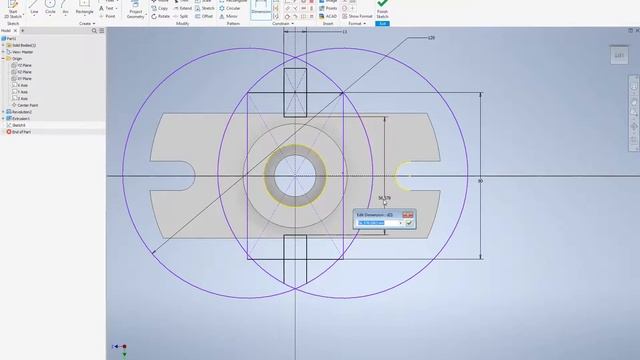Click the 90 dimension value
The width and height of the screenshot is (640, 360).
point(480,181)
